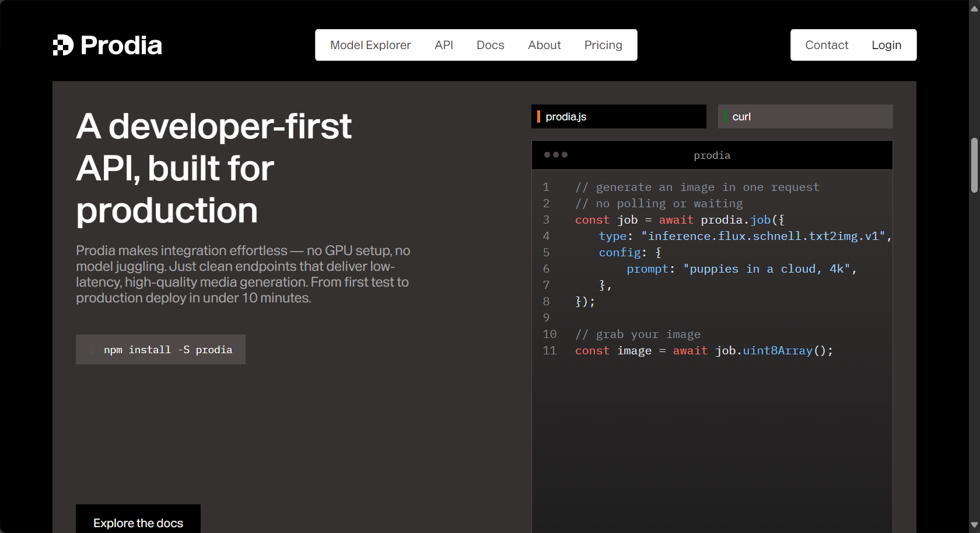Click line number 11 in the code editor
The width and height of the screenshot is (980, 533).
click(x=549, y=351)
